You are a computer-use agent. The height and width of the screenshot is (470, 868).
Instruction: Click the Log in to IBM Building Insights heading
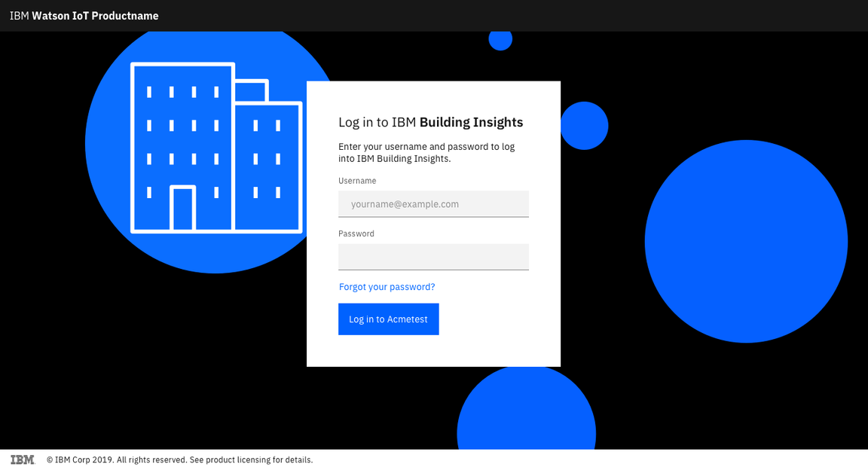430,121
